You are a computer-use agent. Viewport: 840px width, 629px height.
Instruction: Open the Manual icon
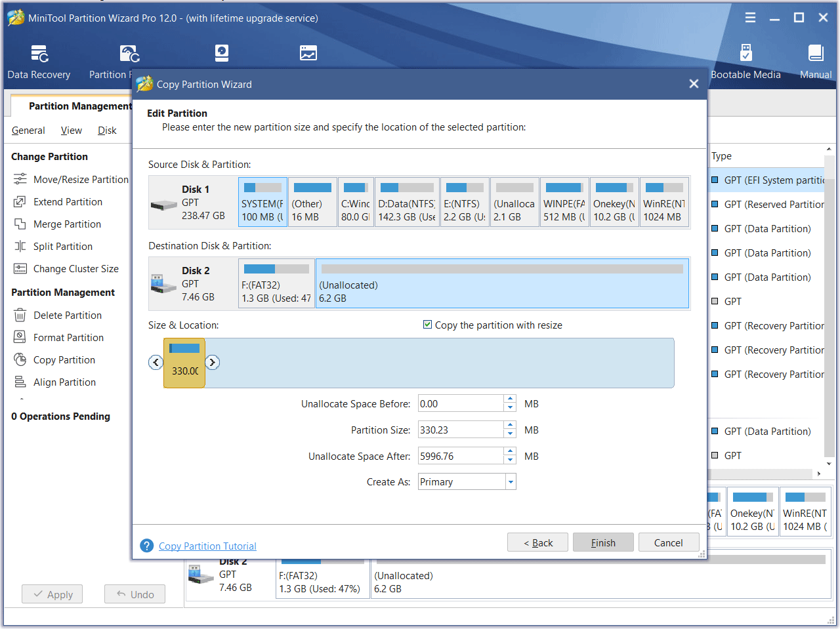(x=816, y=53)
